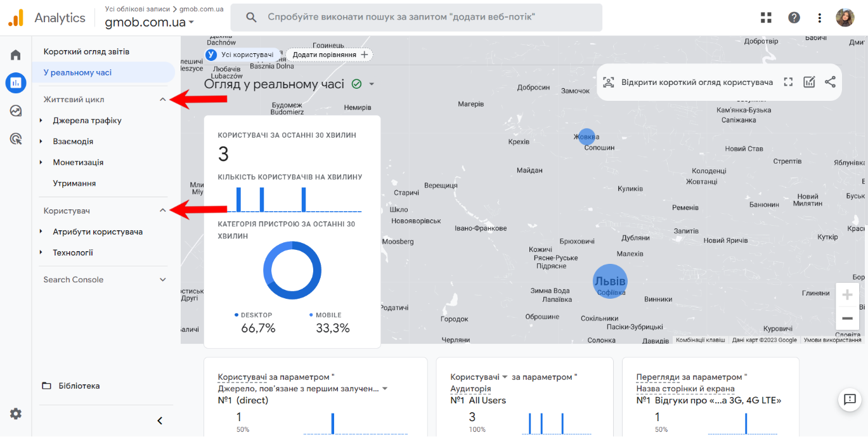Screen dimensions: 868x437
Task: Open the Google apps grid
Action: 766,17
